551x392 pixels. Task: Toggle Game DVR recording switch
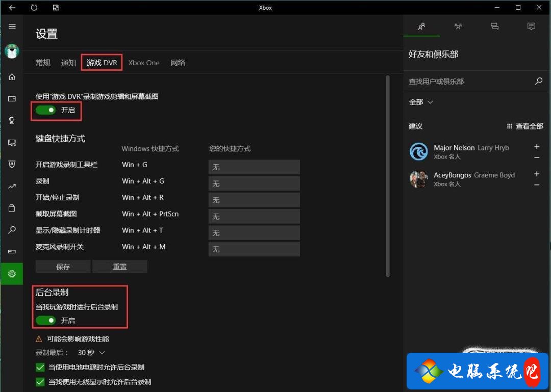tap(46, 110)
